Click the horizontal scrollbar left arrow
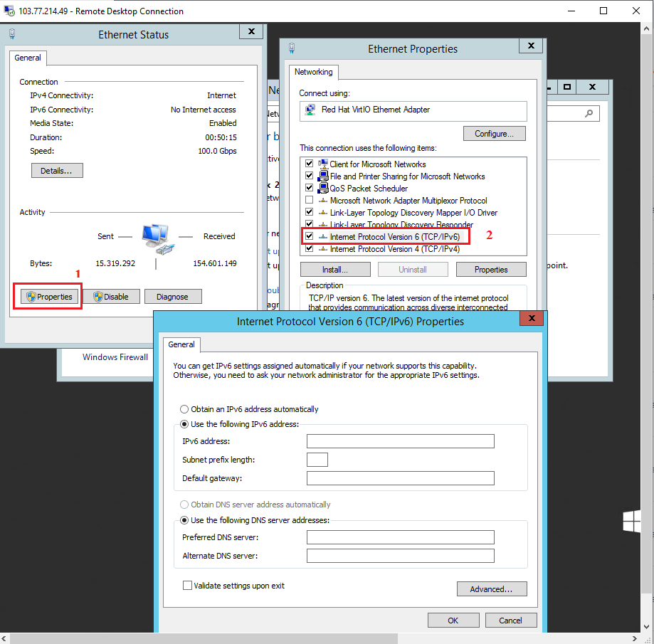This screenshot has height=644, width=654. tap(4, 638)
